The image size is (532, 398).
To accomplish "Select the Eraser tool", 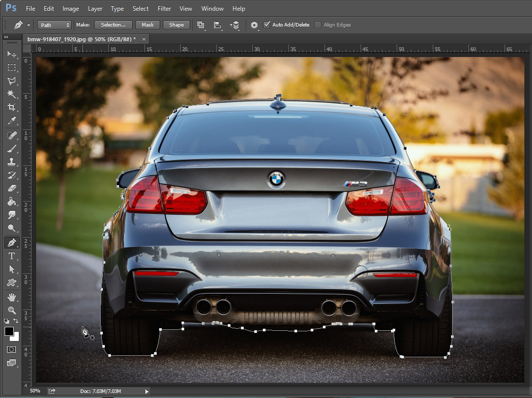I will pos(12,188).
